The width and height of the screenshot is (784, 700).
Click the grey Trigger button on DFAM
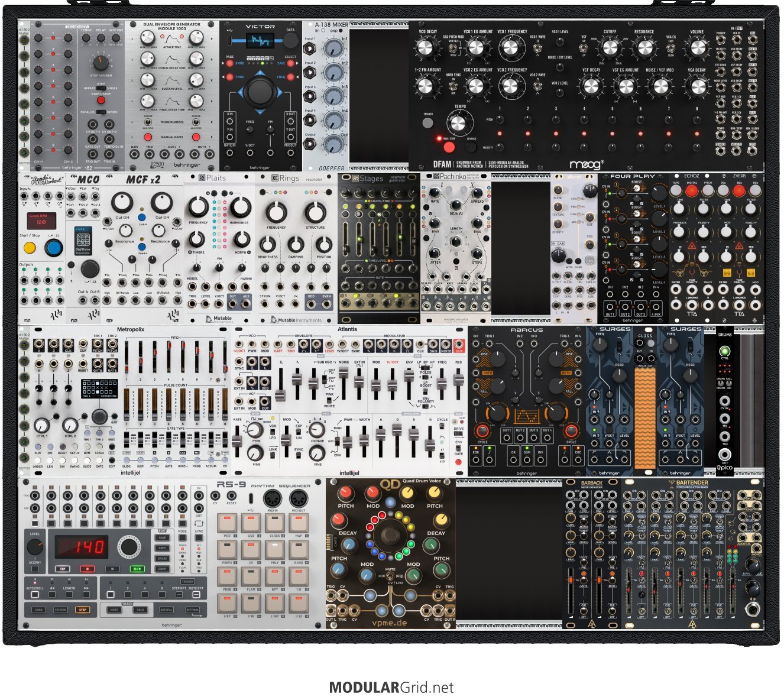pos(427,123)
